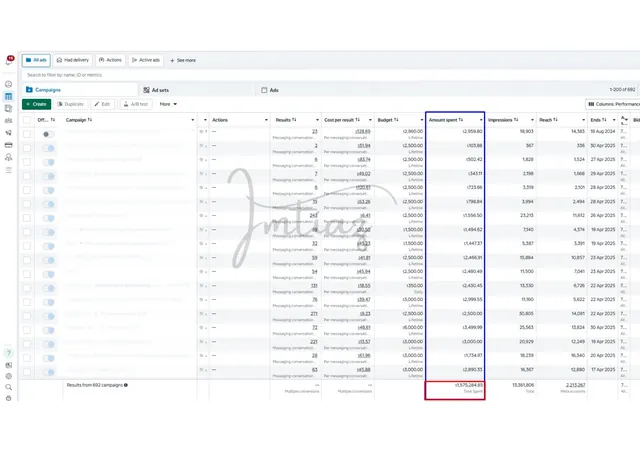This screenshot has width=640, height=452.
Task: Open the More dropdown in toolbar
Action: coord(168,104)
